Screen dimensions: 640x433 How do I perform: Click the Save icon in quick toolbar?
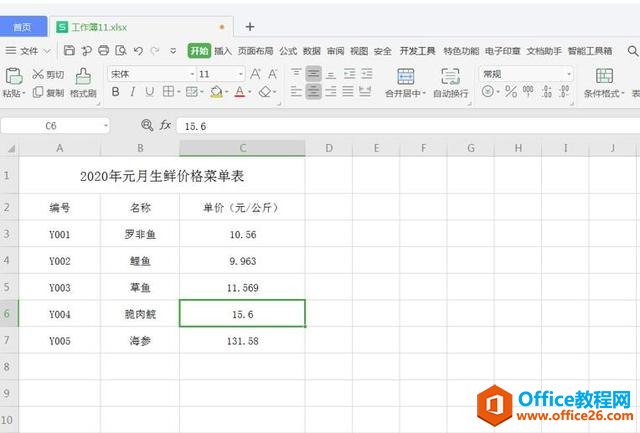(x=69, y=51)
